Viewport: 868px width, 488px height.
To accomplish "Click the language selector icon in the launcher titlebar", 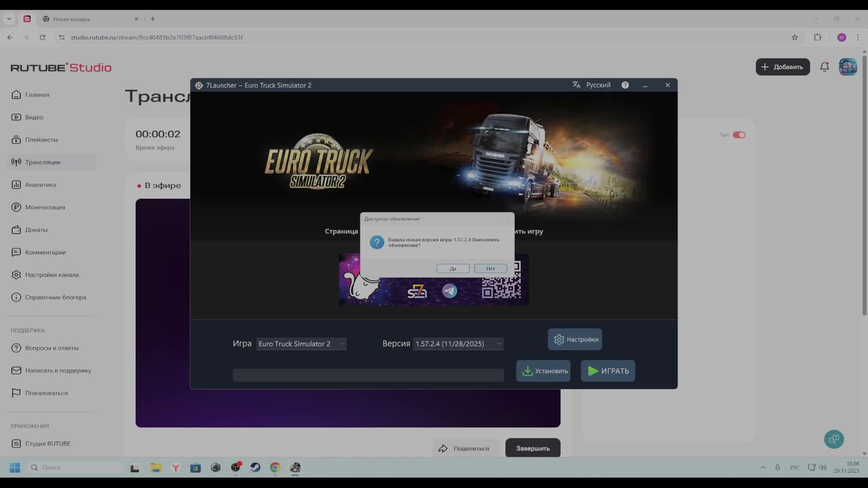I will (576, 84).
